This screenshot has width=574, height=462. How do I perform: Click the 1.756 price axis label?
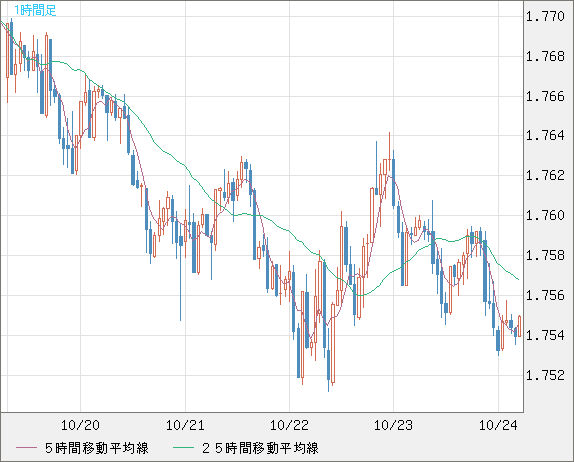coord(545,295)
